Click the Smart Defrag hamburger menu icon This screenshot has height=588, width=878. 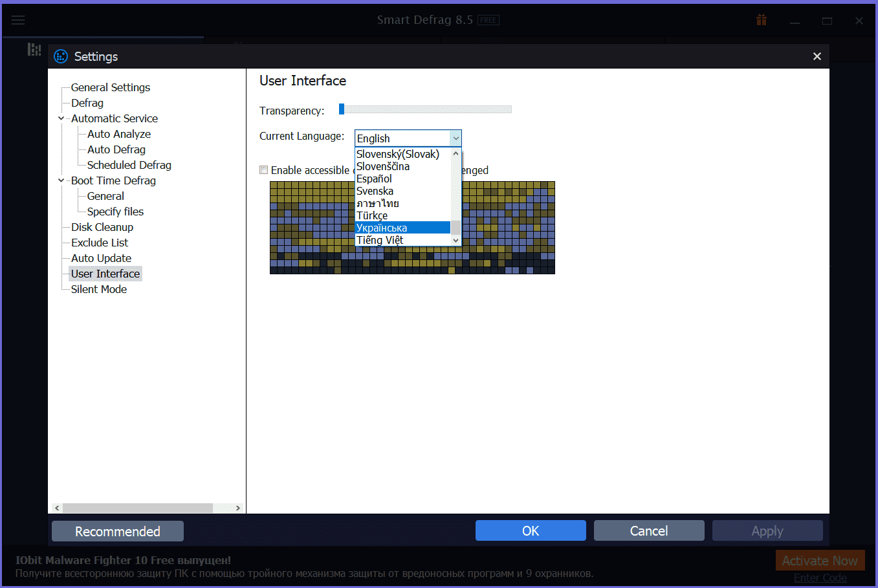coord(18,20)
